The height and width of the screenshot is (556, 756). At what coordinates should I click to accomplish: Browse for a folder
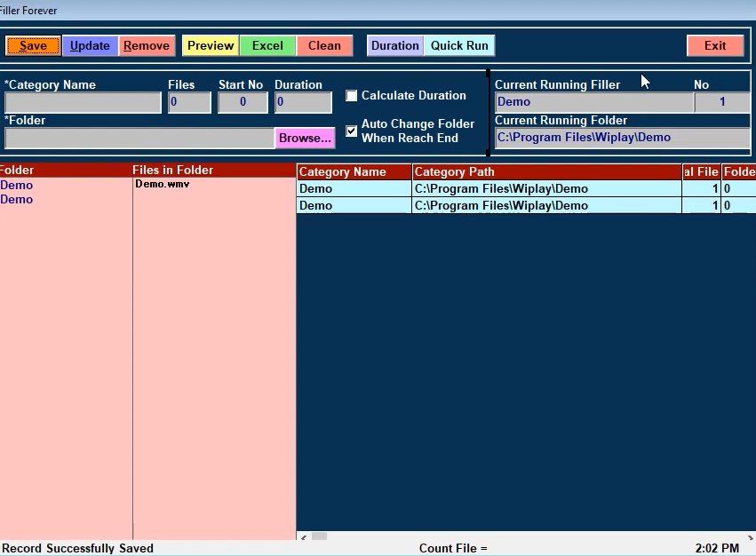tap(305, 139)
